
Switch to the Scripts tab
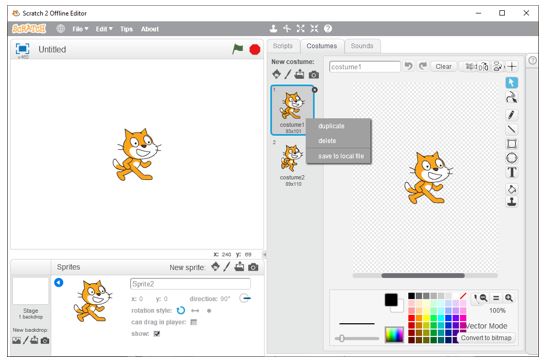pos(283,46)
